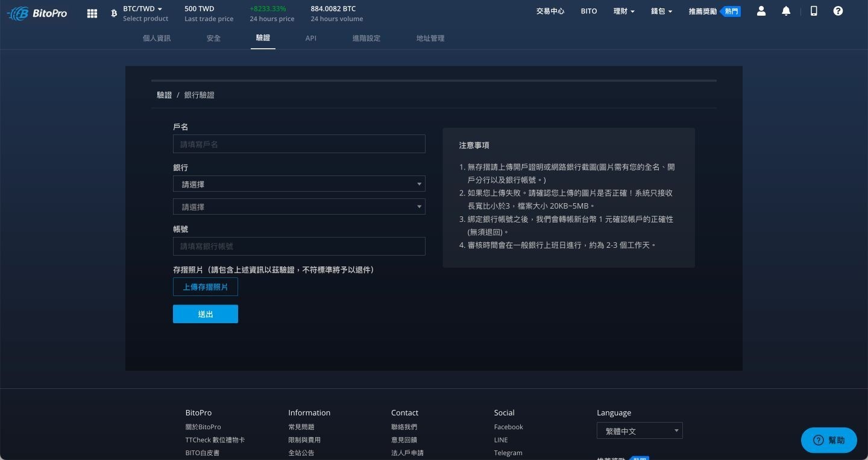Switch to the 安全 tab
Screen dimensions: 868x460
214,38
